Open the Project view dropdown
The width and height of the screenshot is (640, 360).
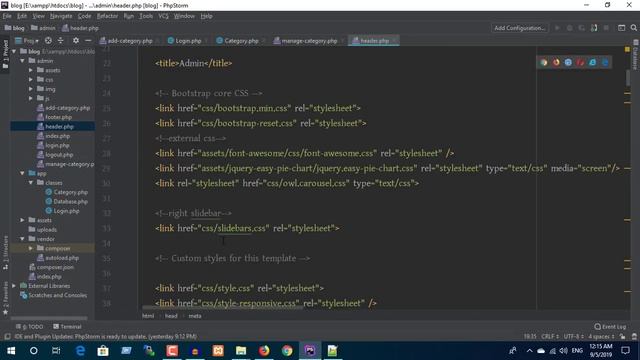pos(27,41)
